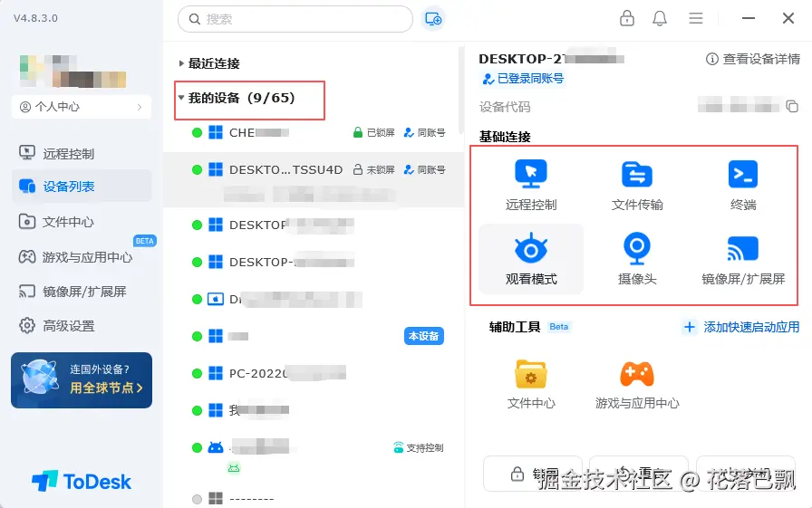Click the 已锁屏 status on the CHE row
Image resolution: width=812 pixels, height=508 pixels.
[374, 132]
